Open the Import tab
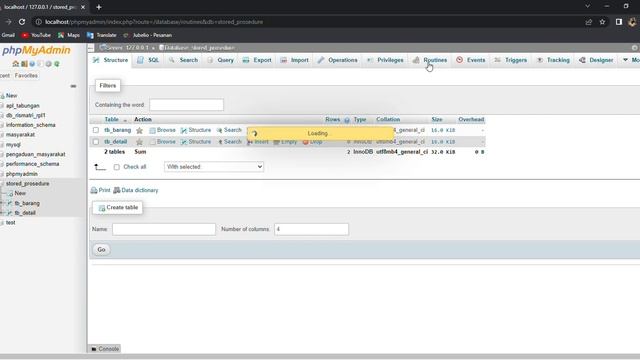Image resolution: width=640 pixels, height=360 pixels. pyautogui.click(x=294, y=60)
